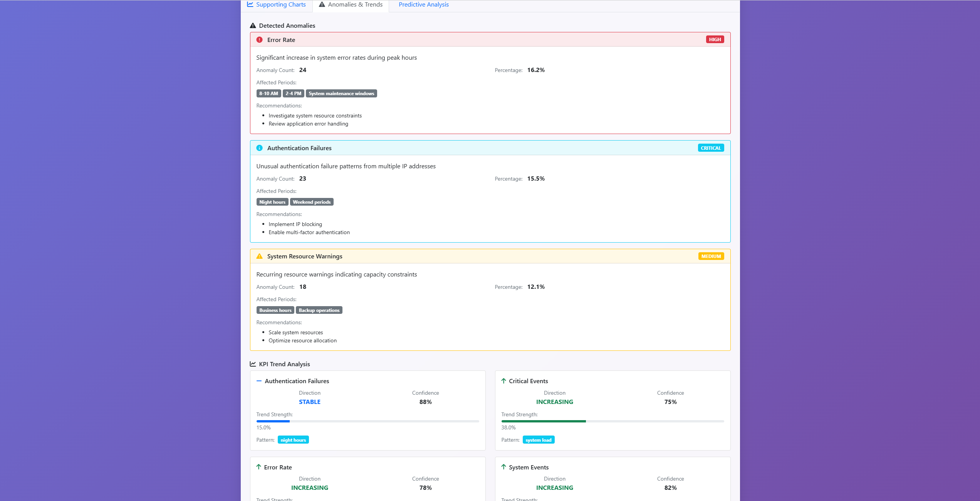
Task: Click the Detected Anomalies warning icon
Action: [252, 25]
